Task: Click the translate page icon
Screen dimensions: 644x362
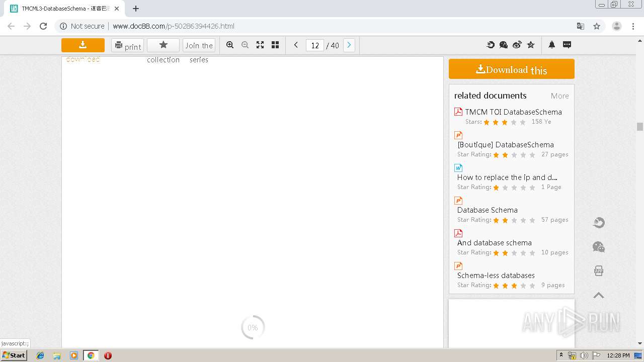Action: [x=581, y=26]
